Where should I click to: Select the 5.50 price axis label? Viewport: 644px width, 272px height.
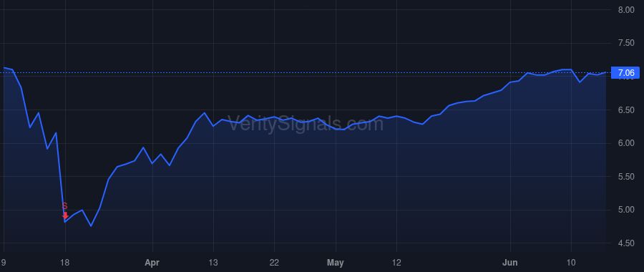point(626,177)
